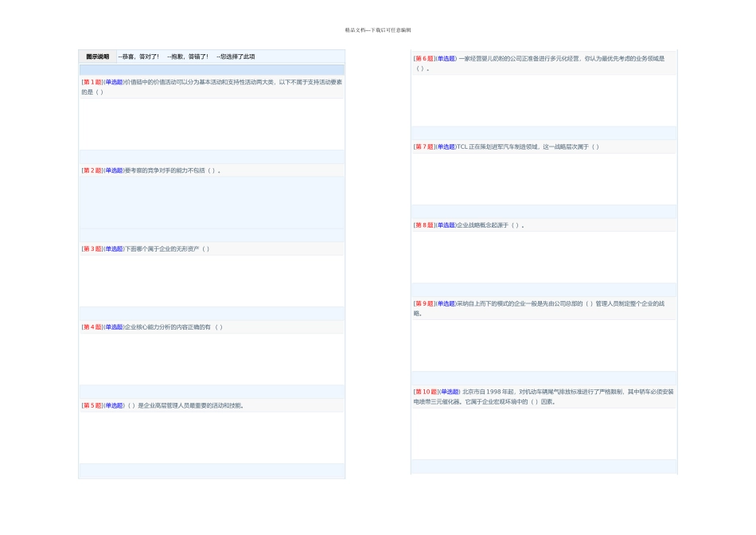
Task: Click the blue 单选题 link of question 1
Action: click(x=114, y=83)
